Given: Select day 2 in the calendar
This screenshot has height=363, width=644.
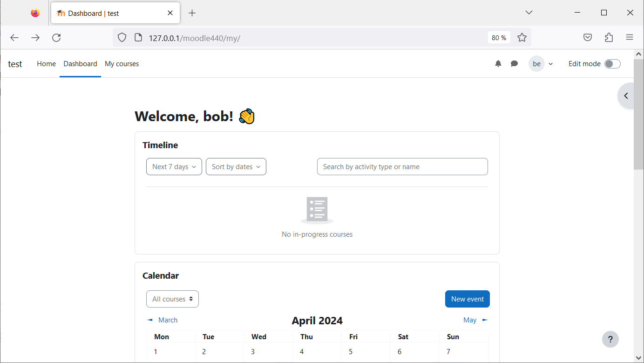Looking at the screenshot, I should [204, 352].
